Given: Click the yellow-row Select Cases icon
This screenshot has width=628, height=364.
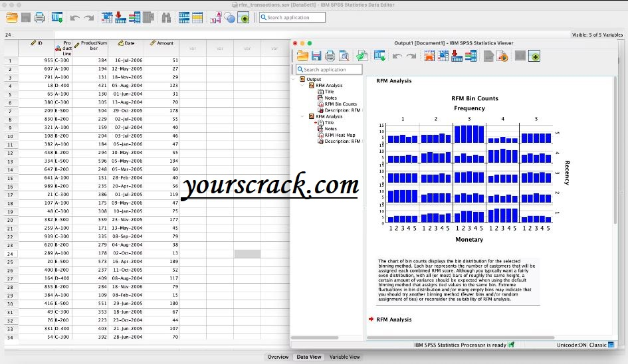Looking at the screenshot, I should (197, 18).
